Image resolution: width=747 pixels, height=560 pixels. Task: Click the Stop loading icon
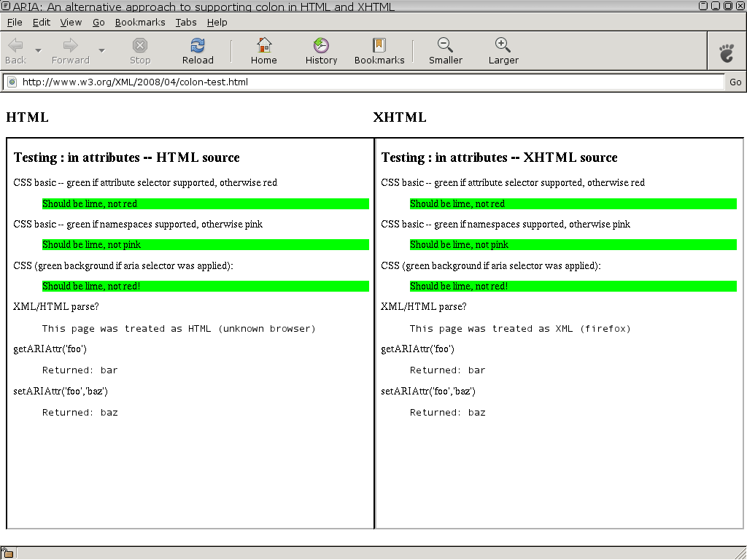(x=140, y=45)
